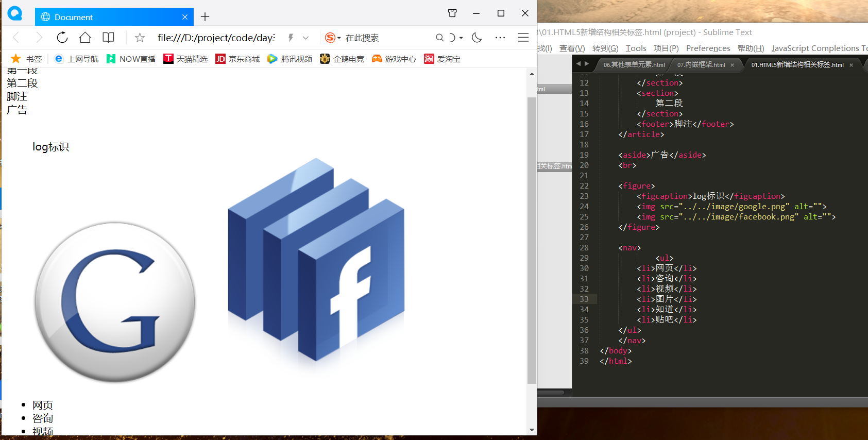Click the google.png img source line
This screenshot has height=440, width=868.
(x=731, y=207)
